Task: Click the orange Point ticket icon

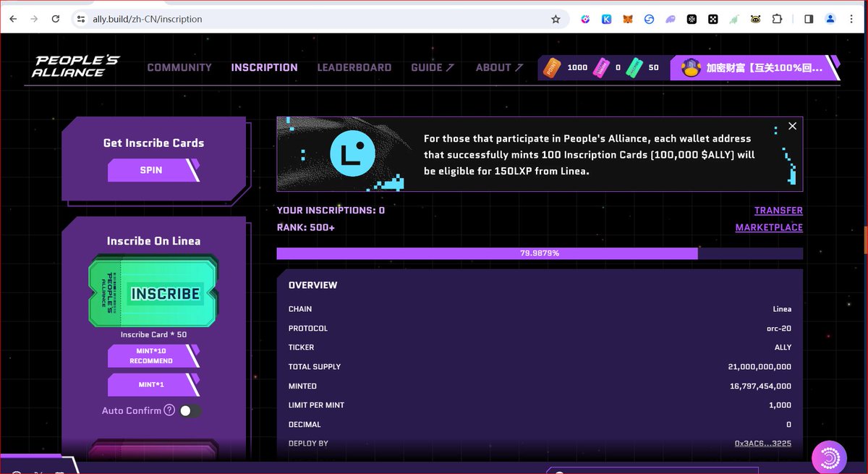Action: click(x=553, y=67)
